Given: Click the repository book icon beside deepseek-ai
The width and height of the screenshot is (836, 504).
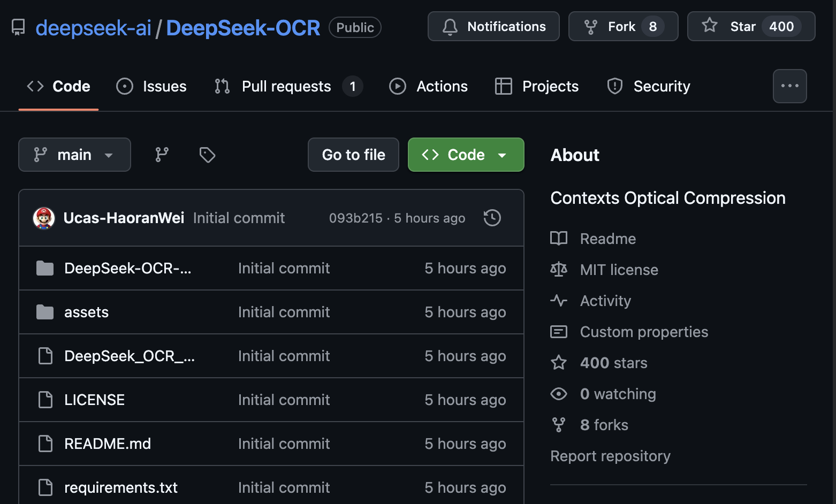Looking at the screenshot, I should (x=18, y=27).
